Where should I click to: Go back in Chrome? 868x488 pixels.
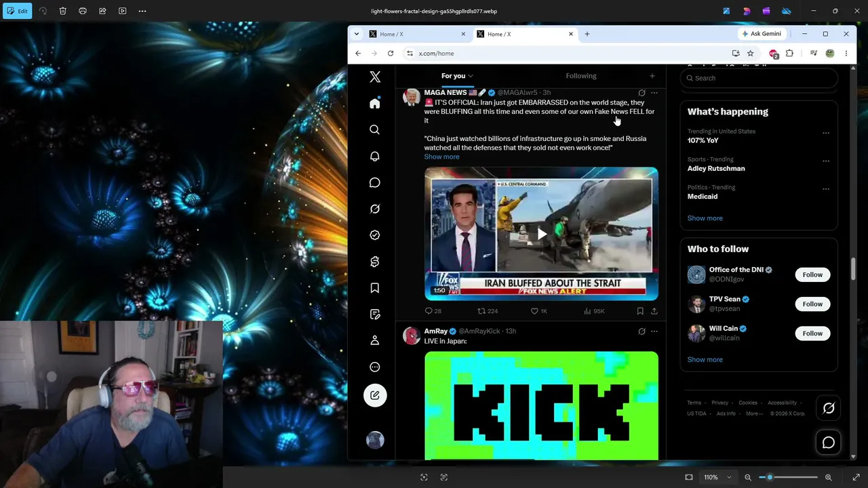[x=358, y=54]
